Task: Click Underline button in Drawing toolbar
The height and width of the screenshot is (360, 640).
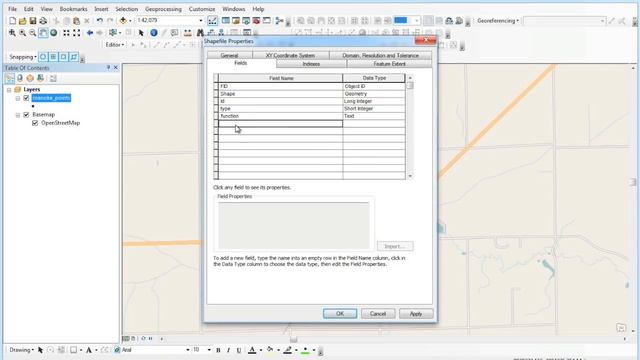Action: (239, 350)
